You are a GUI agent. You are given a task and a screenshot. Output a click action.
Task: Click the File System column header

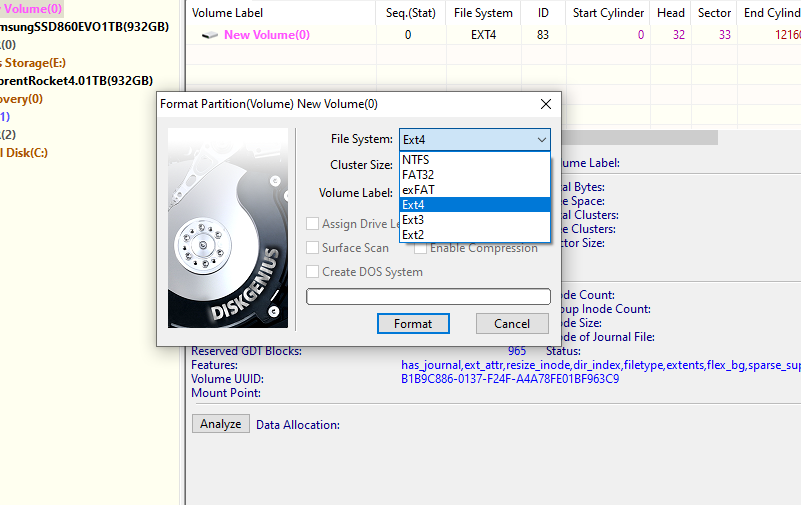[483, 13]
